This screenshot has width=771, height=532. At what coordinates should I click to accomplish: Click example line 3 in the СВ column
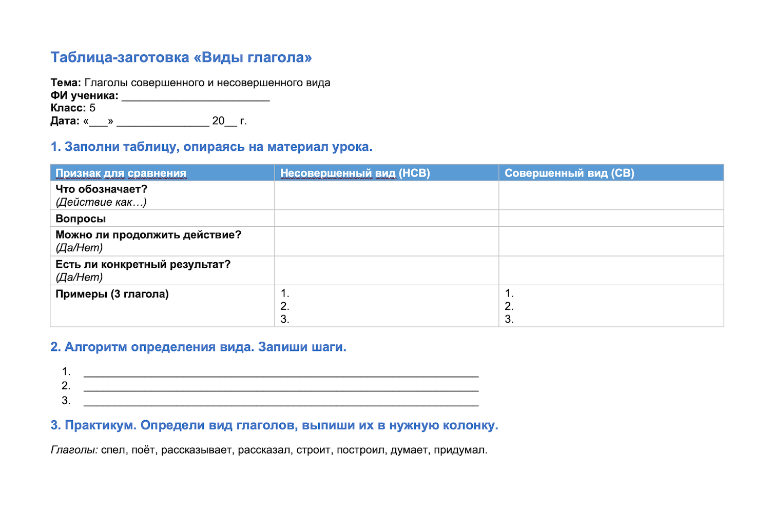tap(509, 319)
